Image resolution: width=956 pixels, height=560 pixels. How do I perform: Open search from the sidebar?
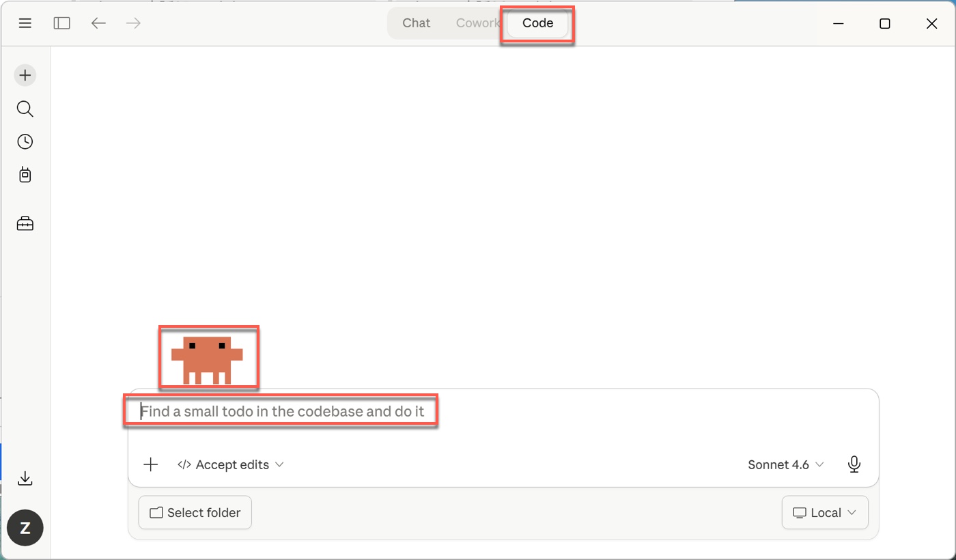[25, 109]
